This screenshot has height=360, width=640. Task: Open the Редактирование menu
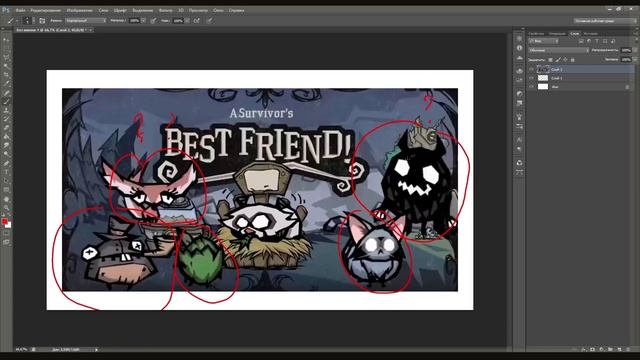[45, 10]
